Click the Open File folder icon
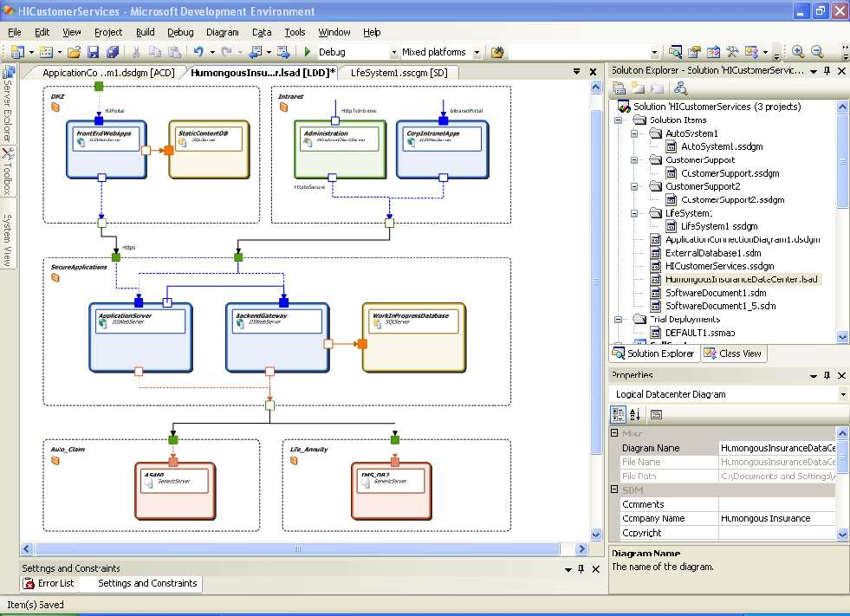Viewport: 850px width, 616px height. pos(75,52)
